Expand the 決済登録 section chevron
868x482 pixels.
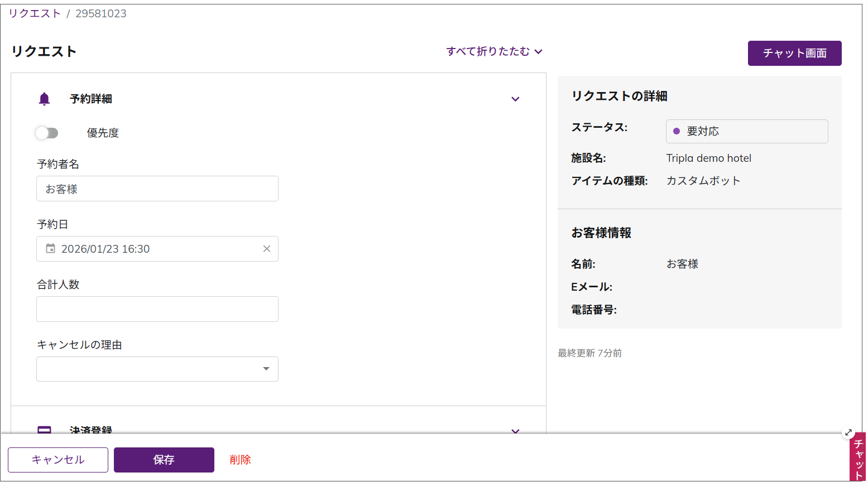(515, 430)
